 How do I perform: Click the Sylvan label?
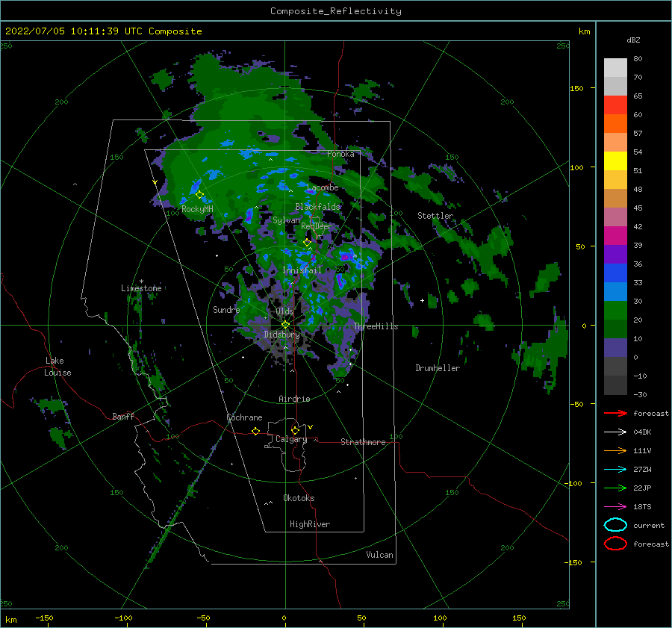[286, 220]
